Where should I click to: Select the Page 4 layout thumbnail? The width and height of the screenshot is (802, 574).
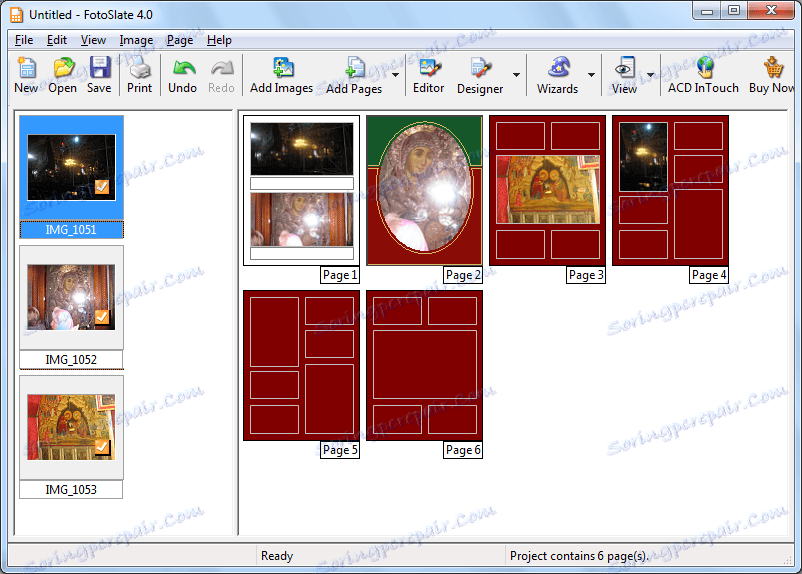pos(670,190)
